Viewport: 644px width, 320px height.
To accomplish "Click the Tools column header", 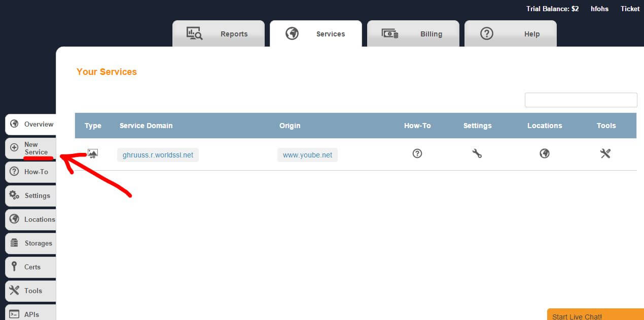I will coord(606,126).
